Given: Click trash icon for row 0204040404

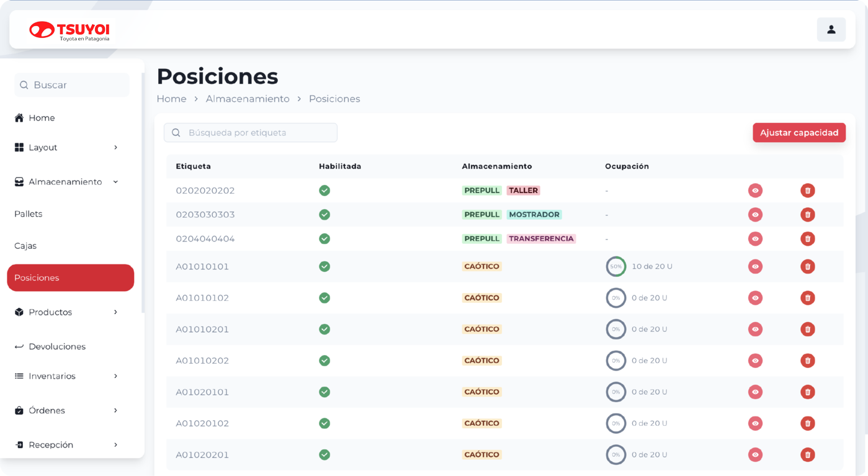Looking at the screenshot, I should coord(807,238).
